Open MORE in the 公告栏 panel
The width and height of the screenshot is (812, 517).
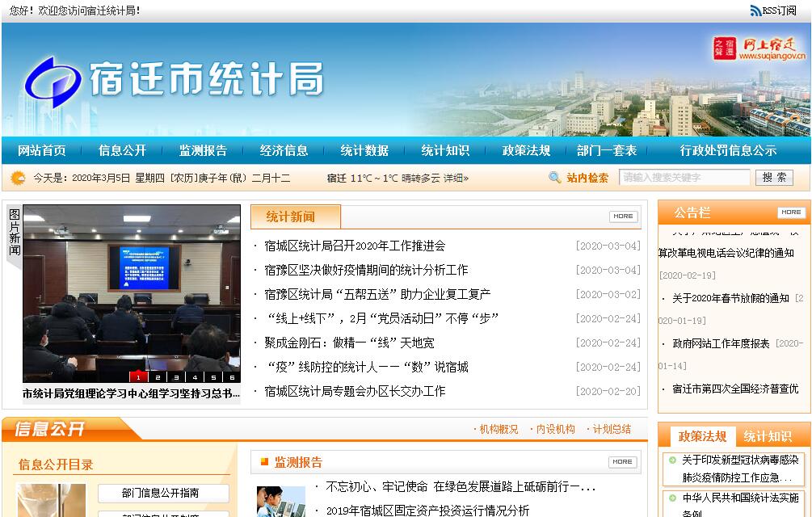point(791,212)
